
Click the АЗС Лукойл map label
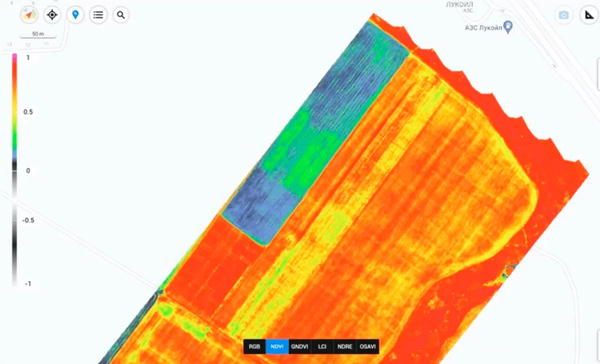[x=483, y=28]
